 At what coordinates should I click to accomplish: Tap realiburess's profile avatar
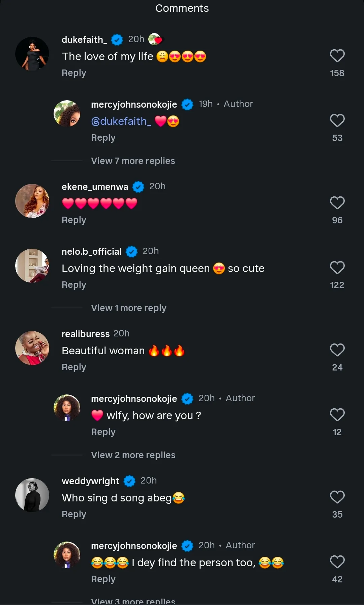32,348
